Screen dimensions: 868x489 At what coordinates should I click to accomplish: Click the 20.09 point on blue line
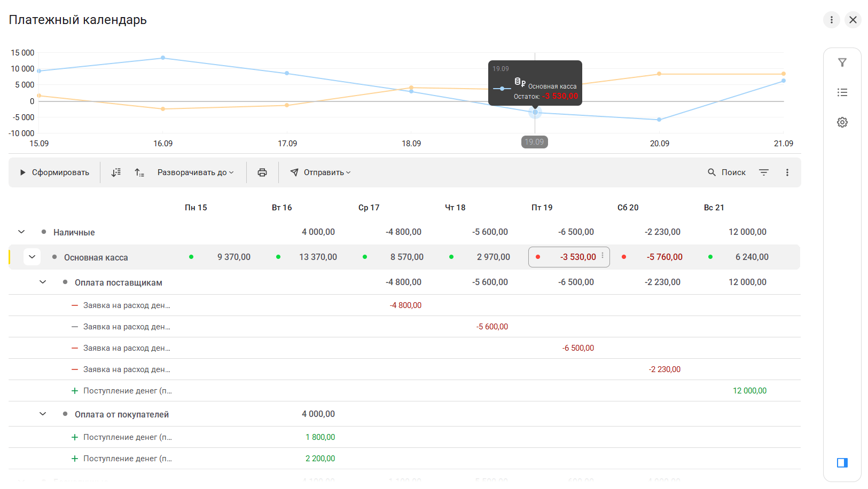tap(659, 120)
